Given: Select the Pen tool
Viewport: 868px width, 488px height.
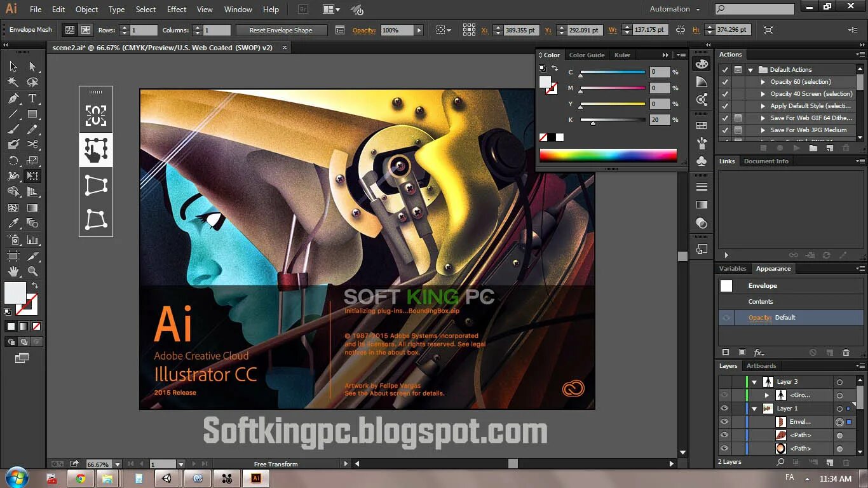Looking at the screenshot, I should [13, 98].
